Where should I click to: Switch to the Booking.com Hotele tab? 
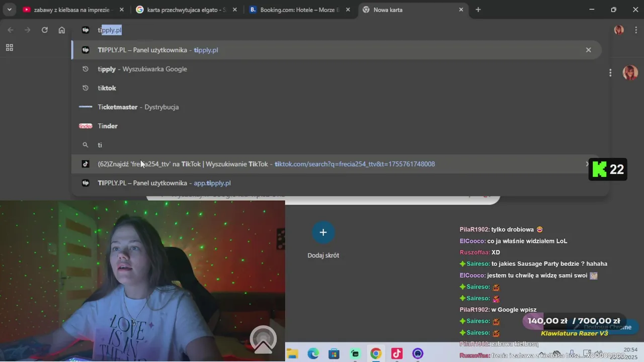(x=299, y=10)
